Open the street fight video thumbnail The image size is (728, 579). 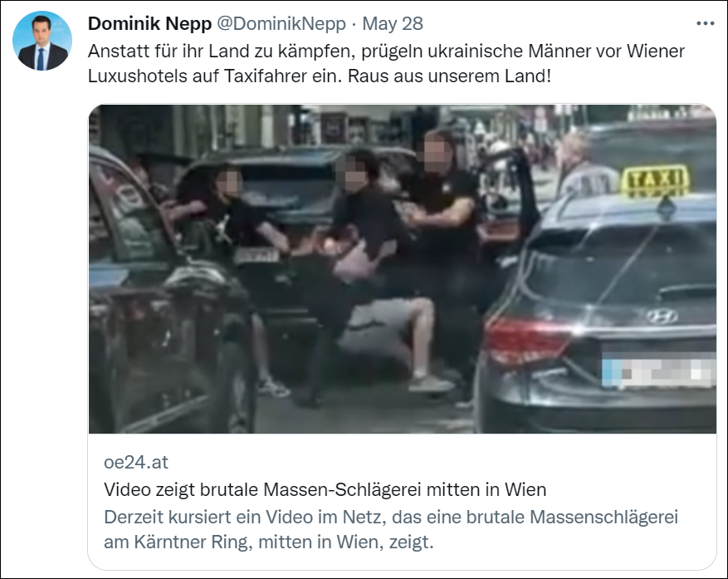click(x=402, y=268)
